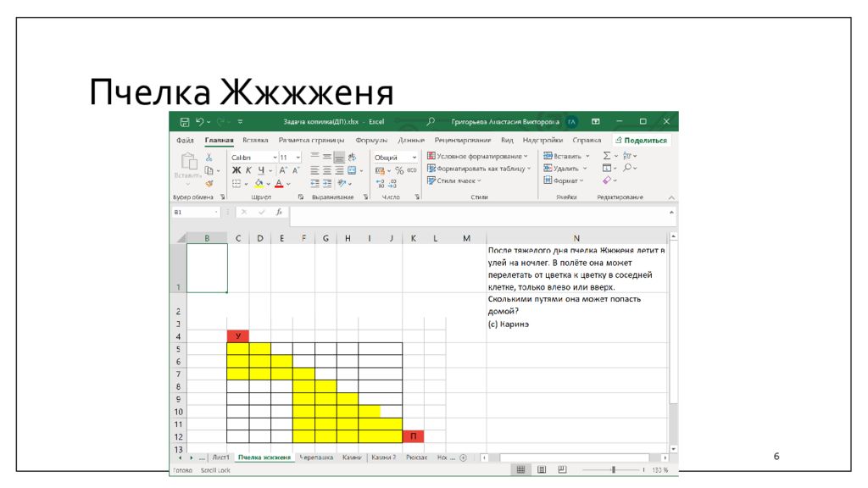Screen dimensions: 868x488
Task: Click the Undo arrow icon
Action: [x=198, y=122]
